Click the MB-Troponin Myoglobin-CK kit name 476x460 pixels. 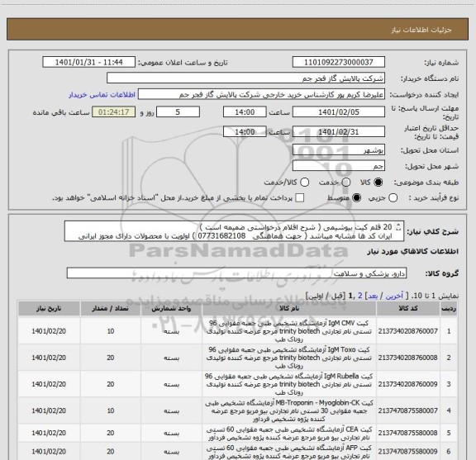pyautogui.click(x=289, y=410)
